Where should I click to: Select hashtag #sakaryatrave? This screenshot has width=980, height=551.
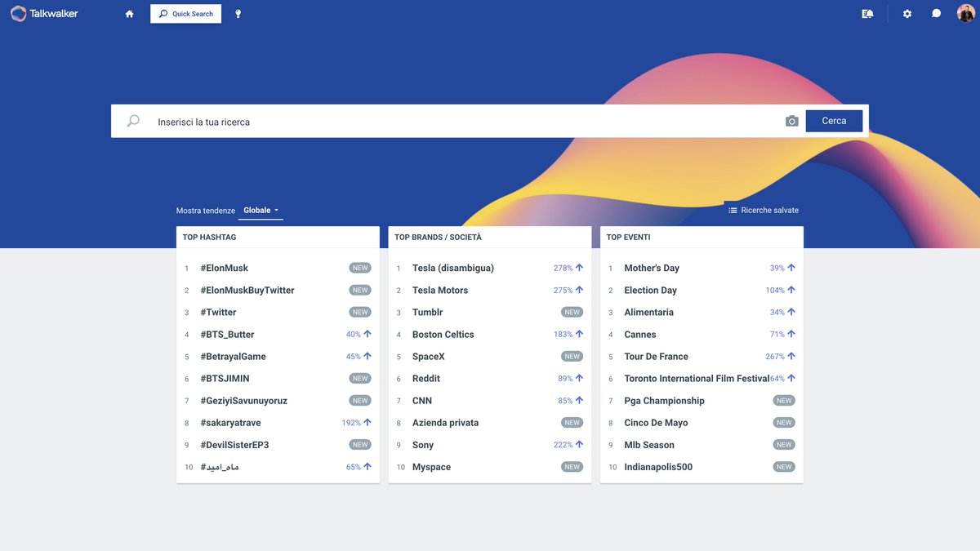point(230,422)
